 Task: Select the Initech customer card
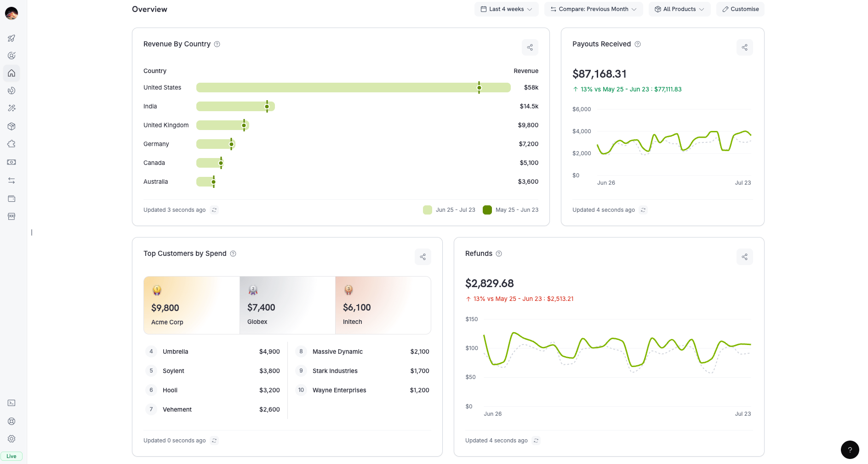click(x=383, y=305)
